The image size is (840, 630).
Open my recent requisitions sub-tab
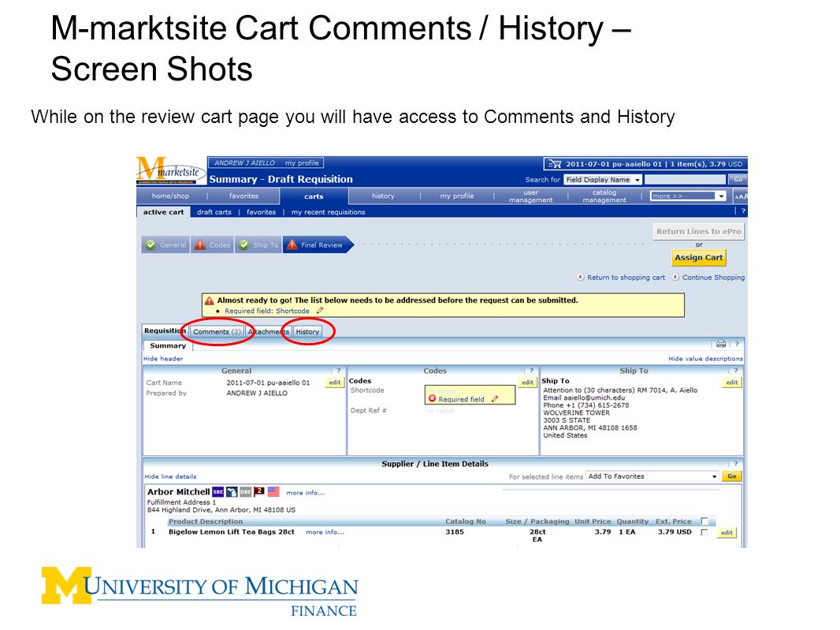[x=329, y=212]
